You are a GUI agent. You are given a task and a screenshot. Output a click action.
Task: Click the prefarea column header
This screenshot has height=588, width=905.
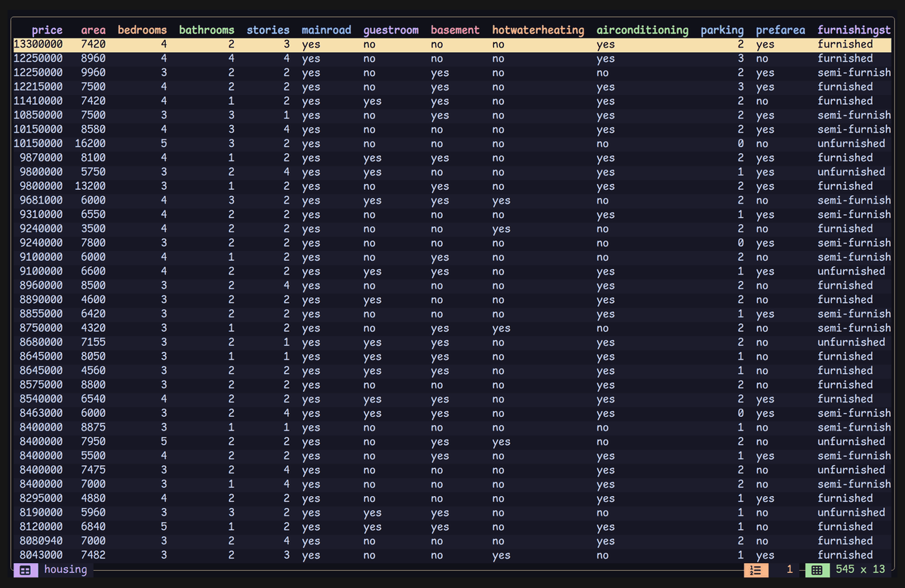tap(781, 30)
